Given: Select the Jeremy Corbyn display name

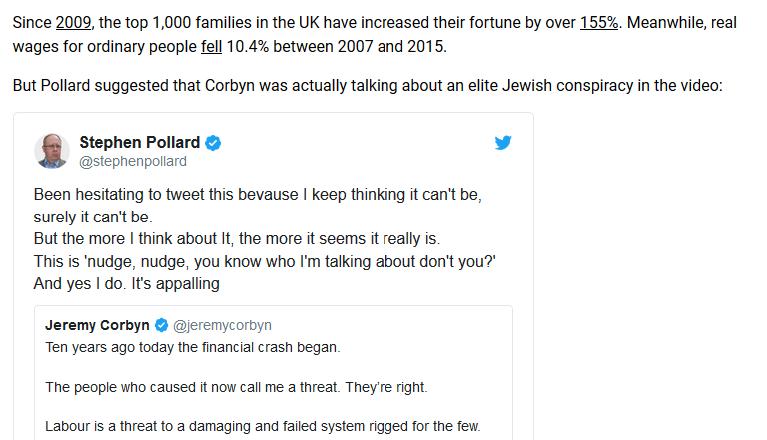Looking at the screenshot, I should tap(97, 325).
